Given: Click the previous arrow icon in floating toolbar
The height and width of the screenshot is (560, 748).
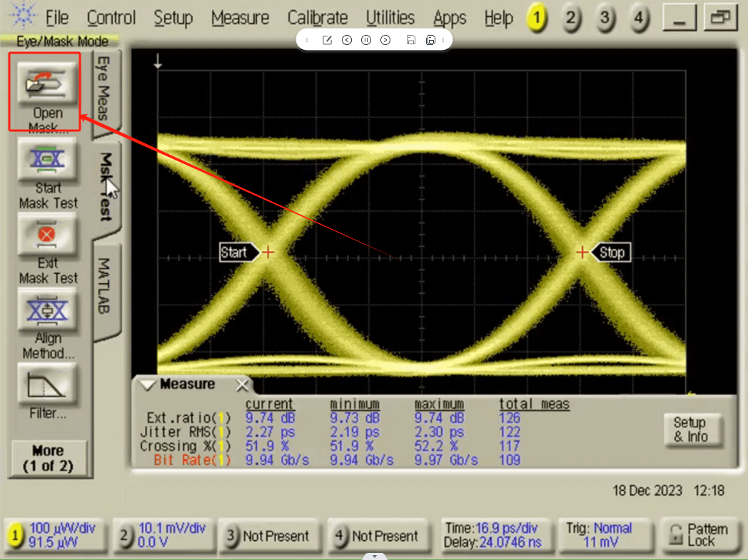Looking at the screenshot, I should point(347,40).
